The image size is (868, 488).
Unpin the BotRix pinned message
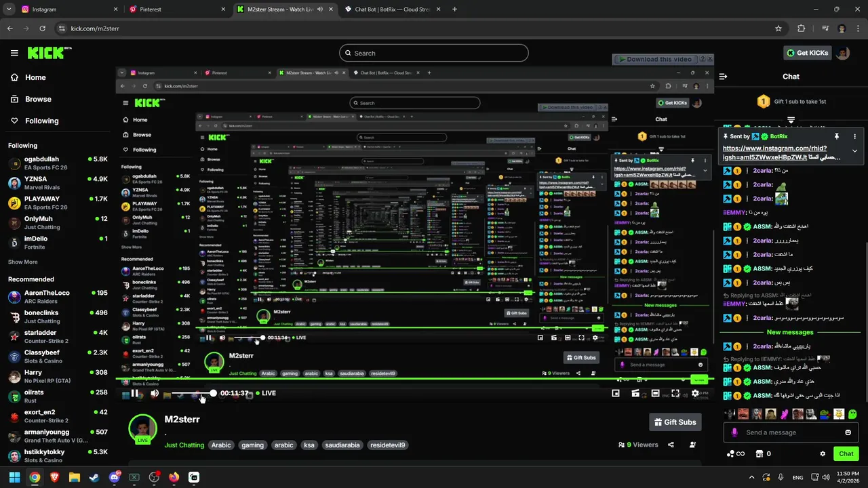(837, 136)
